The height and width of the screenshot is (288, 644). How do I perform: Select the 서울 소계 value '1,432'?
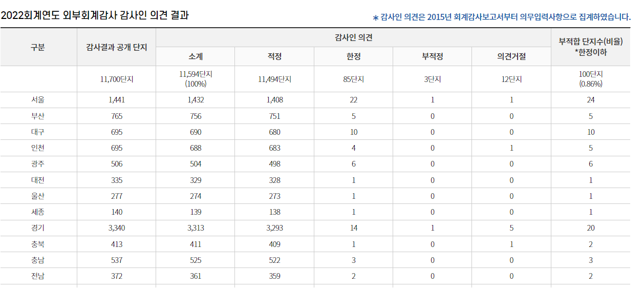(x=196, y=100)
